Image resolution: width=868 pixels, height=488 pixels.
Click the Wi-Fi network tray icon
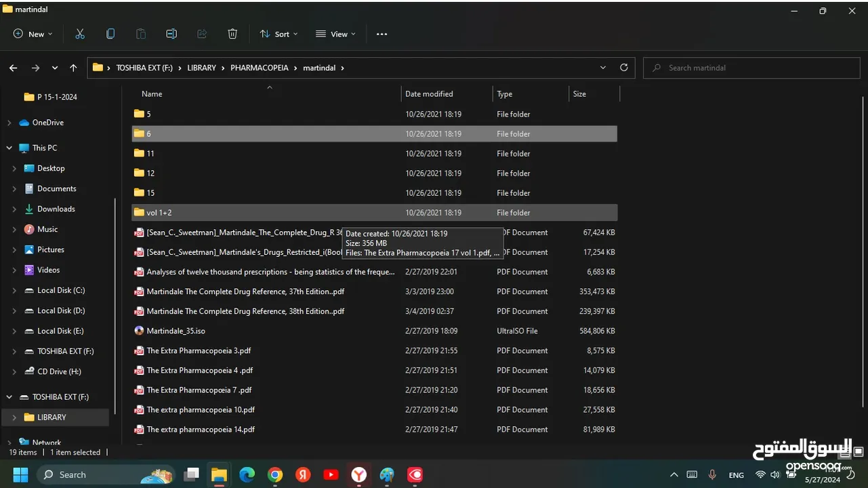[760, 474]
